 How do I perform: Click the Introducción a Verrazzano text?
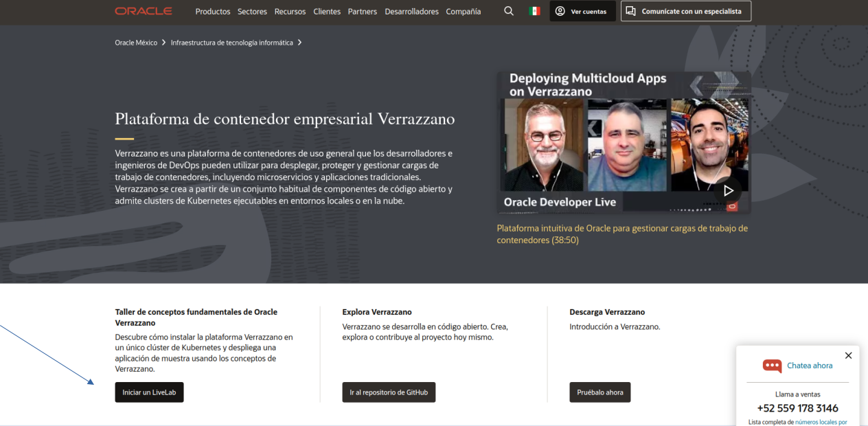(615, 327)
